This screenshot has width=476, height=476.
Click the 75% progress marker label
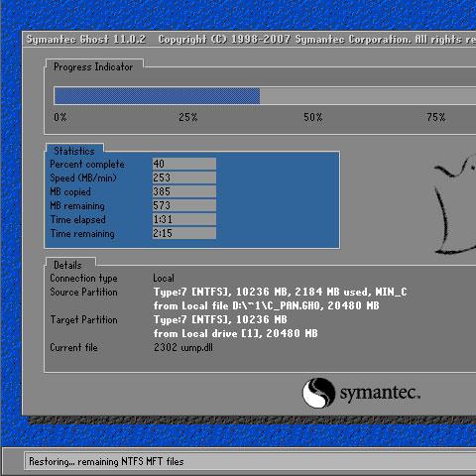tap(436, 117)
